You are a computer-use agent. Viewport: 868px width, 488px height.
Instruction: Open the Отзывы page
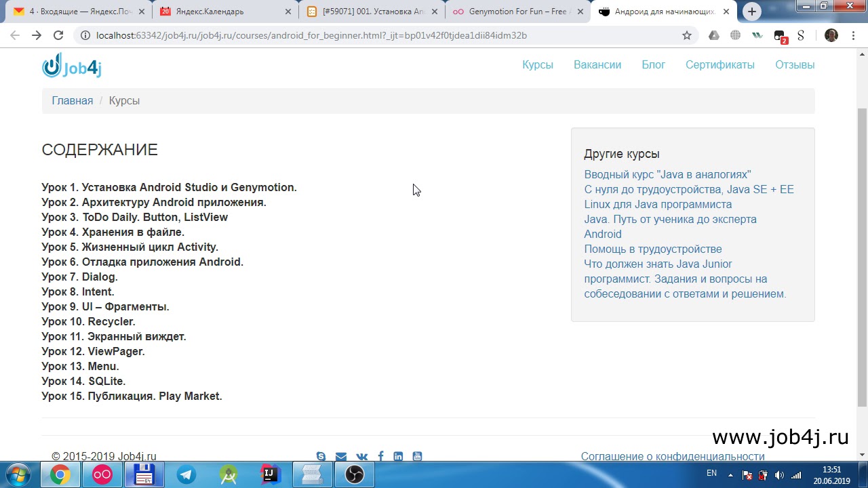pyautogui.click(x=795, y=65)
